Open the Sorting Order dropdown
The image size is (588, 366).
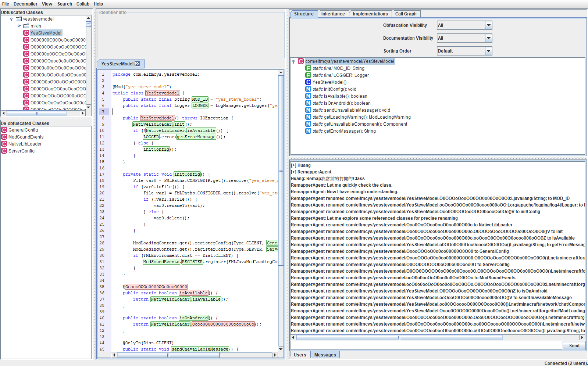pyautogui.click(x=488, y=51)
